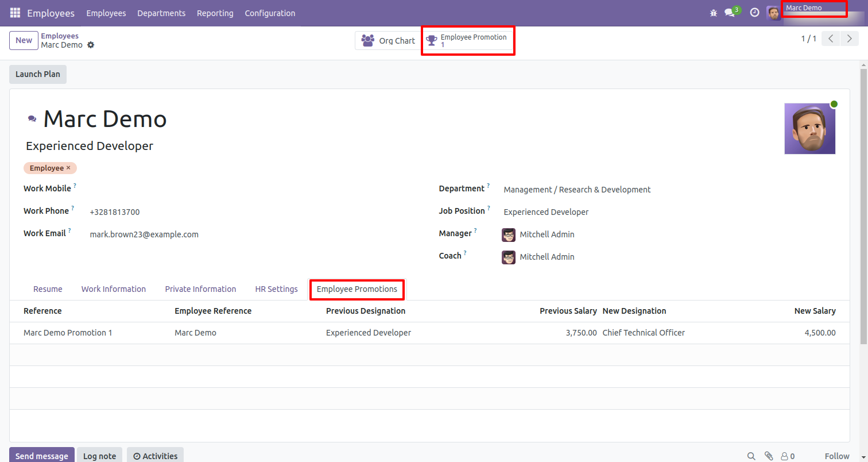The height and width of the screenshot is (462, 868).
Task: Click Marc Demo's profile photo
Action: pyautogui.click(x=810, y=129)
